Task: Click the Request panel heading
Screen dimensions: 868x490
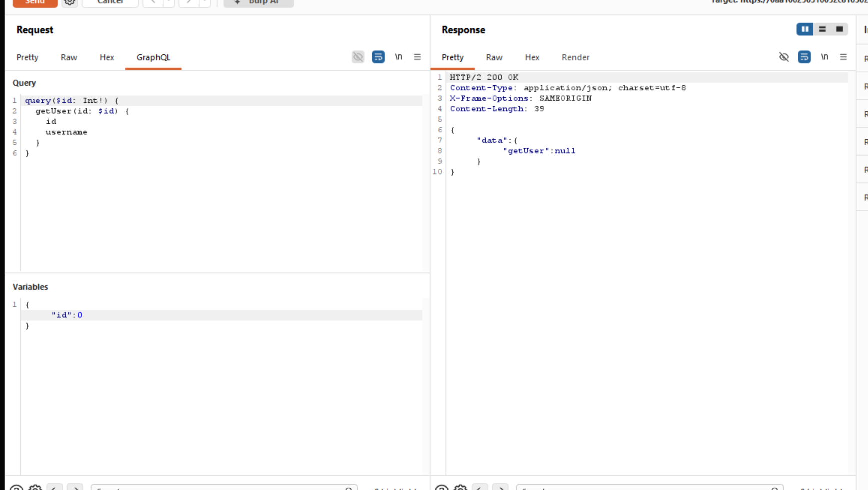Action: click(x=35, y=30)
